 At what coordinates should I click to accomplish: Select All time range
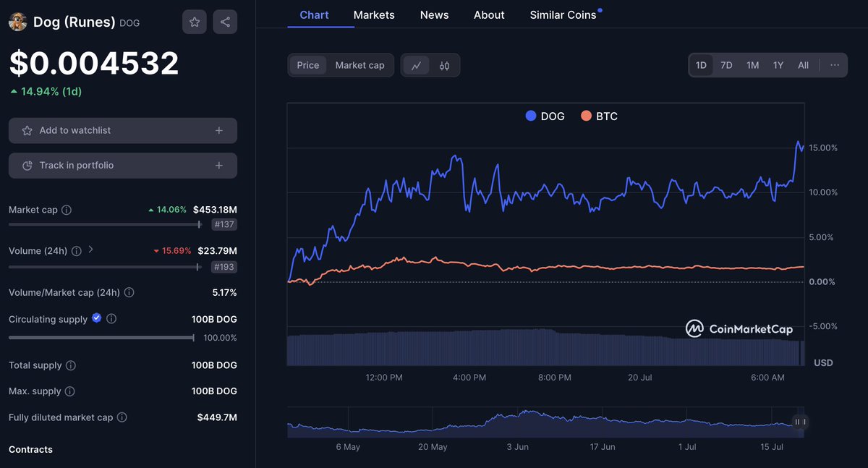tap(803, 65)
